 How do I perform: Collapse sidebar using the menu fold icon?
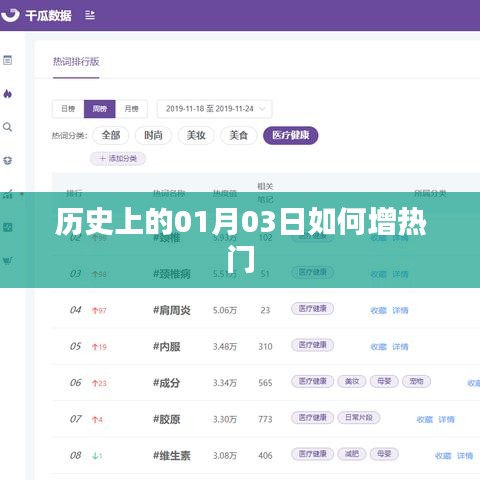click(90, 15)
